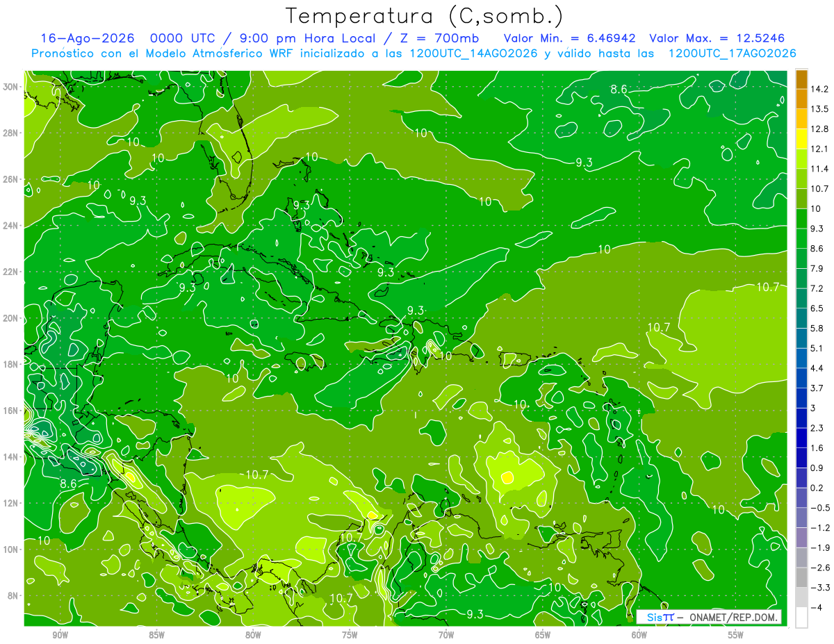
Task: Click the colorbar value "-0.5"
Action: pyautogui.click(x=820, y=508)
